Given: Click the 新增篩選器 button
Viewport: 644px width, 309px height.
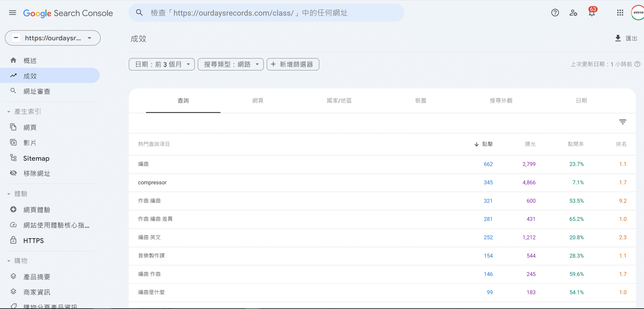Looking at the screenshot, I should 293,64.
